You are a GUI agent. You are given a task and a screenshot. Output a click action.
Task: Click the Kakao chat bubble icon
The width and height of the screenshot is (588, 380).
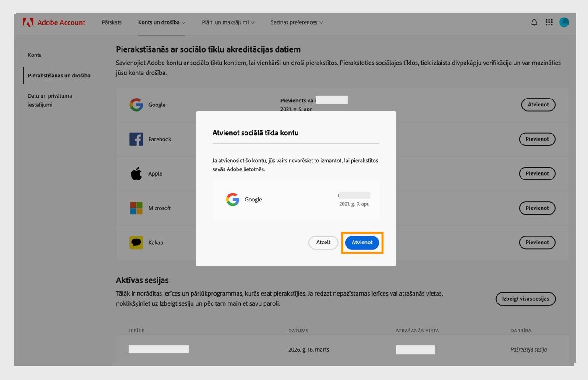click(x=136, y=242)
